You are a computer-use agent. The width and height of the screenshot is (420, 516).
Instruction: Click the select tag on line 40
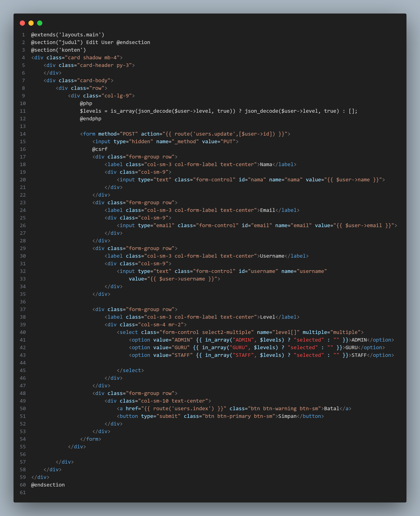[x=129, y=332]
